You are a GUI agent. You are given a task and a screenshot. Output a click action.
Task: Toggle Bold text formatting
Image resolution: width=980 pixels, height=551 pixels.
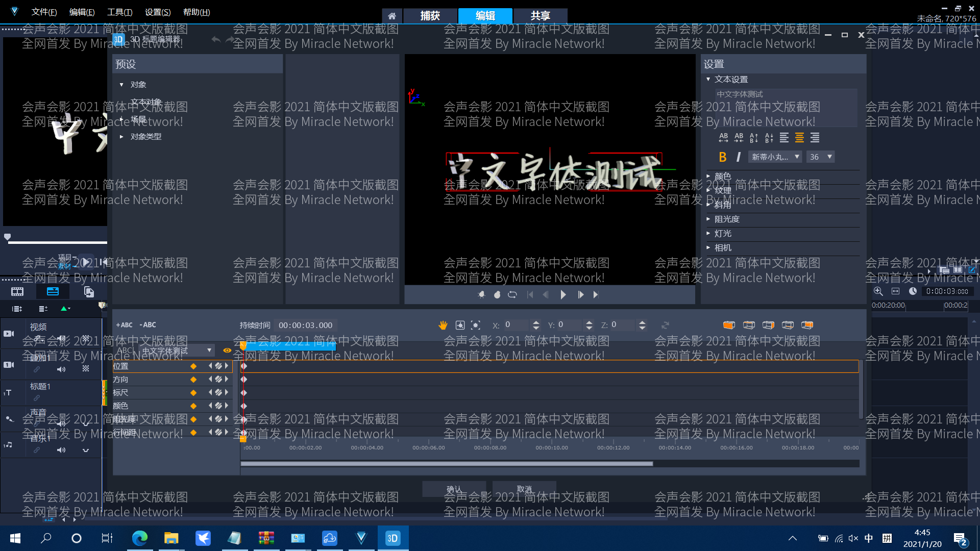722,157
